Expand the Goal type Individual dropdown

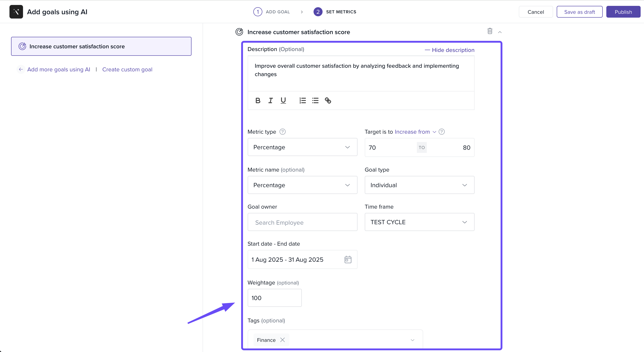point(419,185)
